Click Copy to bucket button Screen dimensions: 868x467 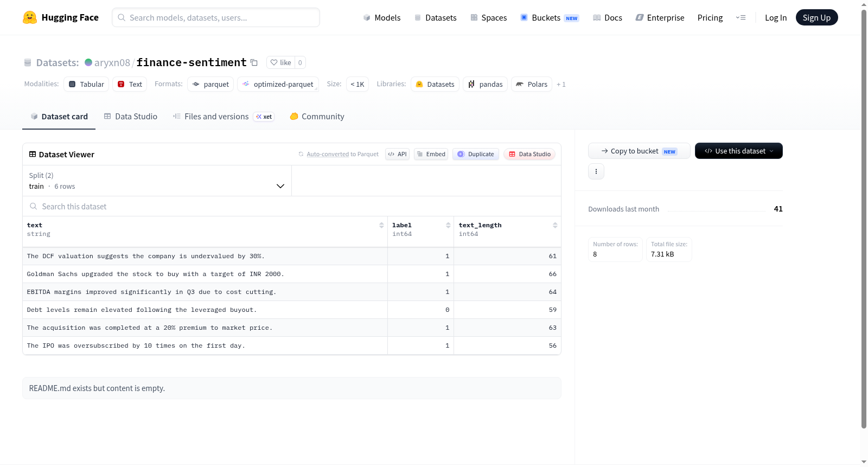pyautogui.click(x=639, y=151)
